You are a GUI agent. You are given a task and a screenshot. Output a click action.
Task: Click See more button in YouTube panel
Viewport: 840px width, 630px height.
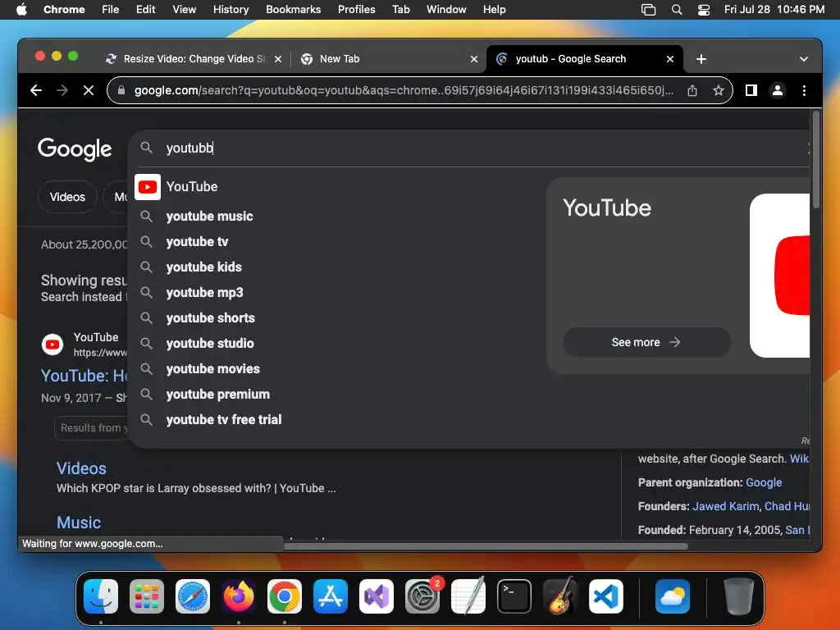click(646, 342)
